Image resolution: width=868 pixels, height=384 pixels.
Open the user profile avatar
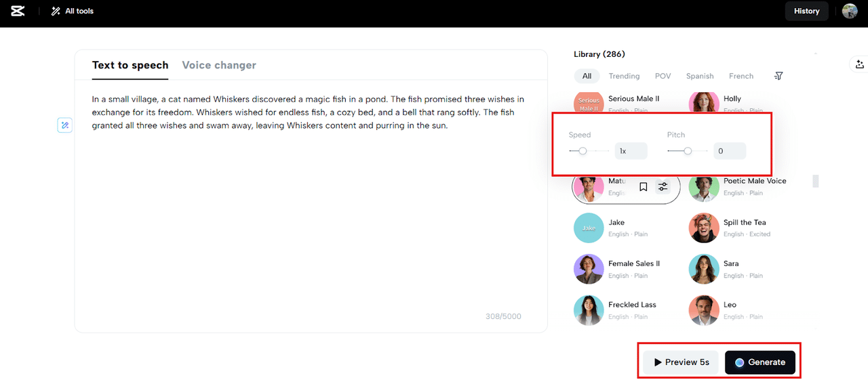pyautogui.click(x=850, y=11)
